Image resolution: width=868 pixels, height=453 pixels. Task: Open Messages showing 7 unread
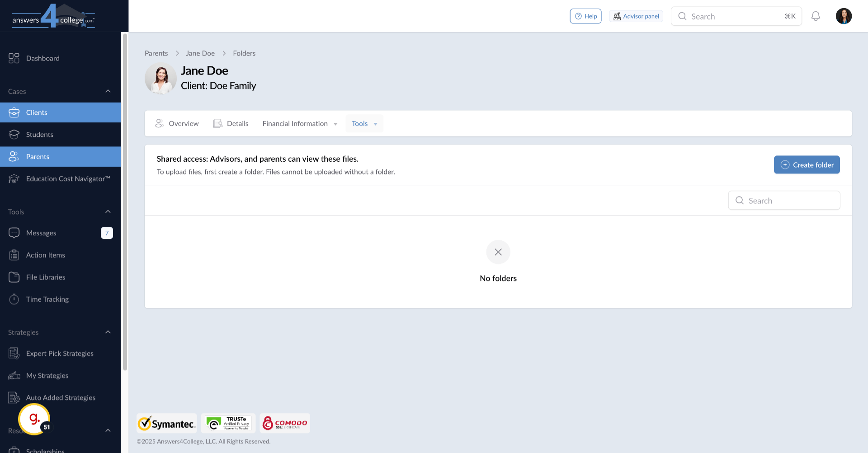[x=41, y=233]
